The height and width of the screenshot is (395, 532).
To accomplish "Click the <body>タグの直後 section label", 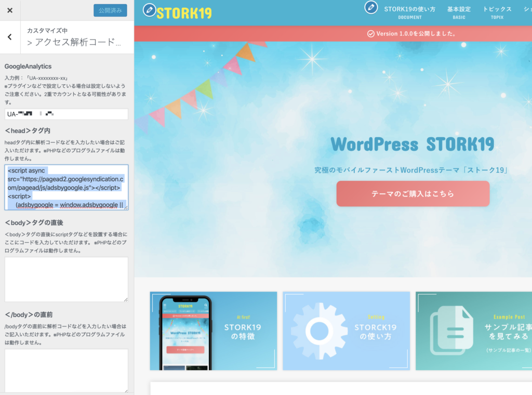I will (34, 222).
